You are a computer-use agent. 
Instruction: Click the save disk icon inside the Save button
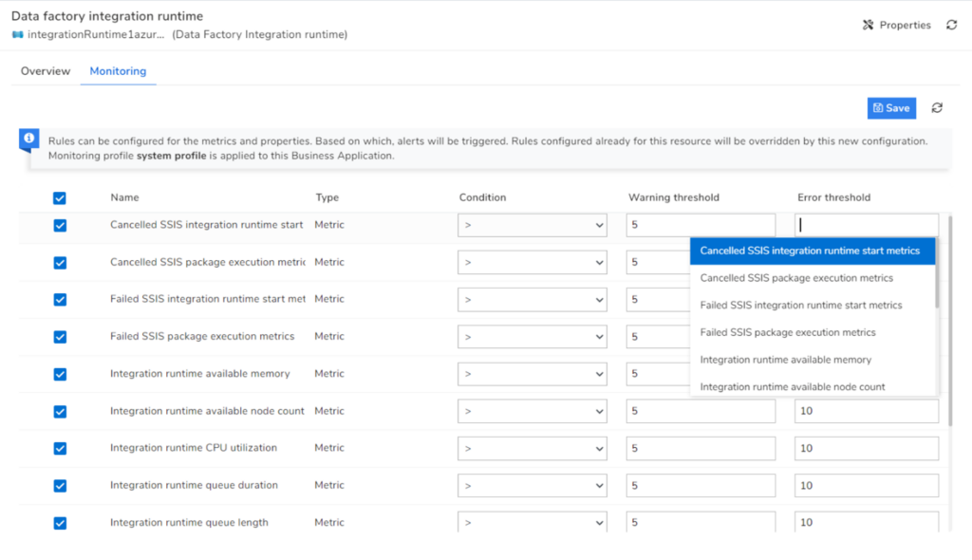pyautogui.click(x=878, y=107)
